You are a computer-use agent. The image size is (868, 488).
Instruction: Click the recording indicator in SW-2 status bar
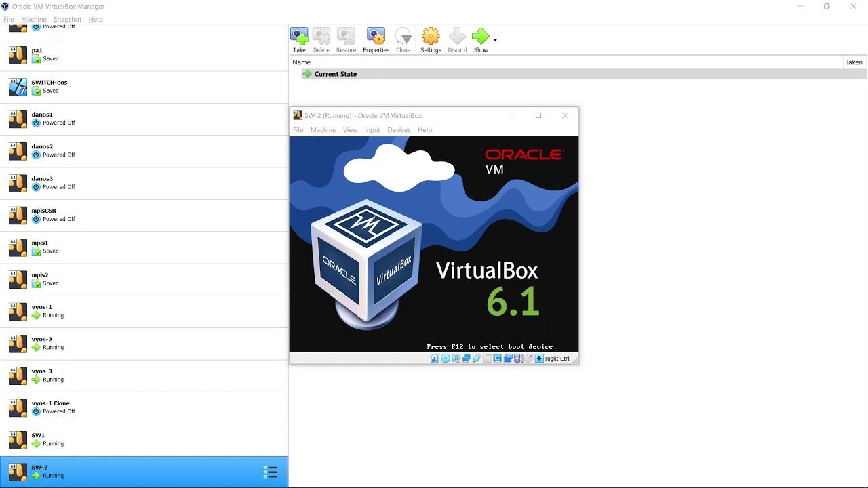[x=508, y=359]
